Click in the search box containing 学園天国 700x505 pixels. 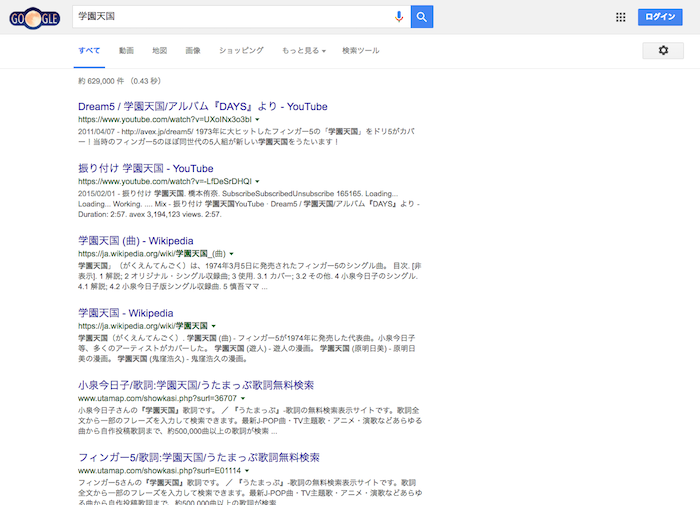pyautogui.click(x=230, y=17)
